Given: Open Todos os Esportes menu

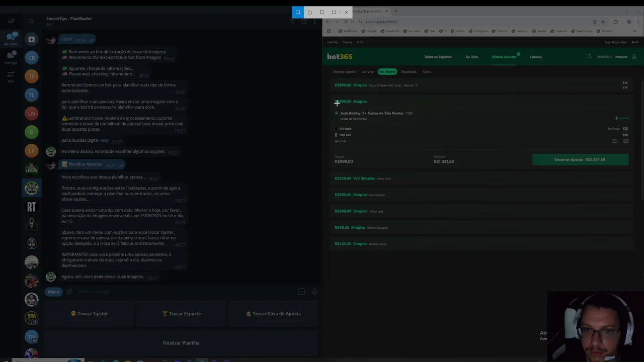Looking at the screenshot, I should [x=438, y=57].
